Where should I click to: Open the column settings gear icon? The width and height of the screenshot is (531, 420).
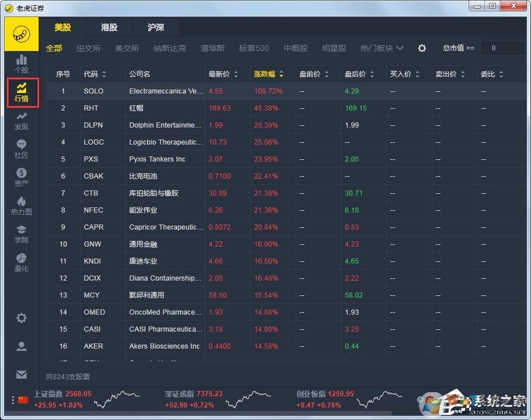[x=422, y=48]
